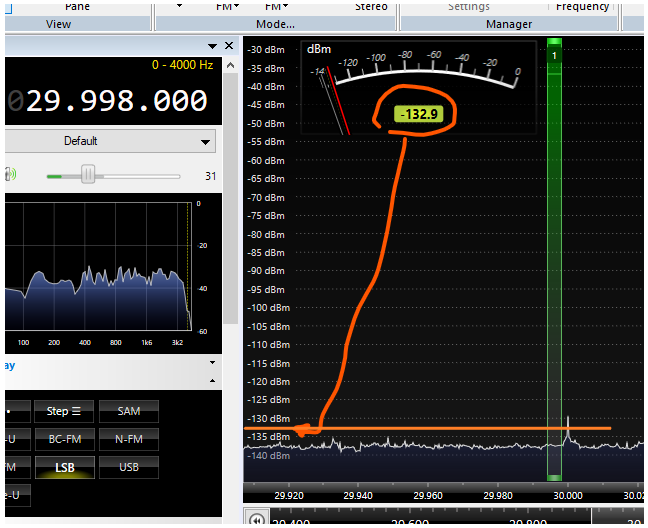
Task: Click the volume level value 31
Action: (x=211, y=176)
